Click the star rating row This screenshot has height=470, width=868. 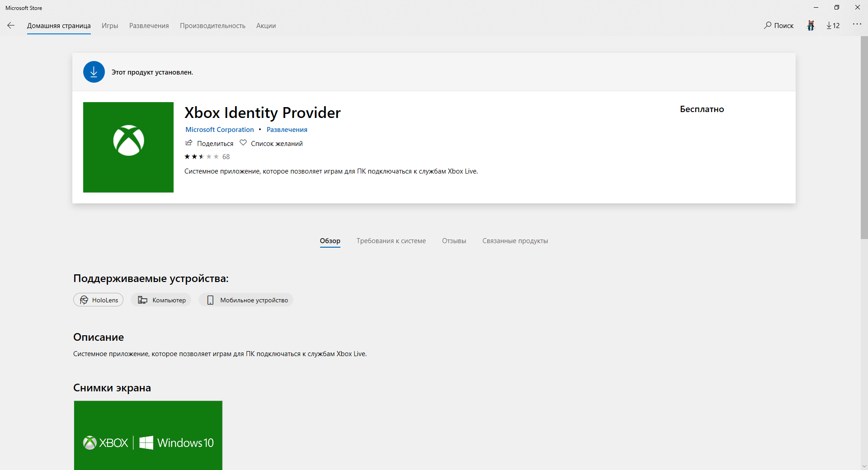(202, 157)
